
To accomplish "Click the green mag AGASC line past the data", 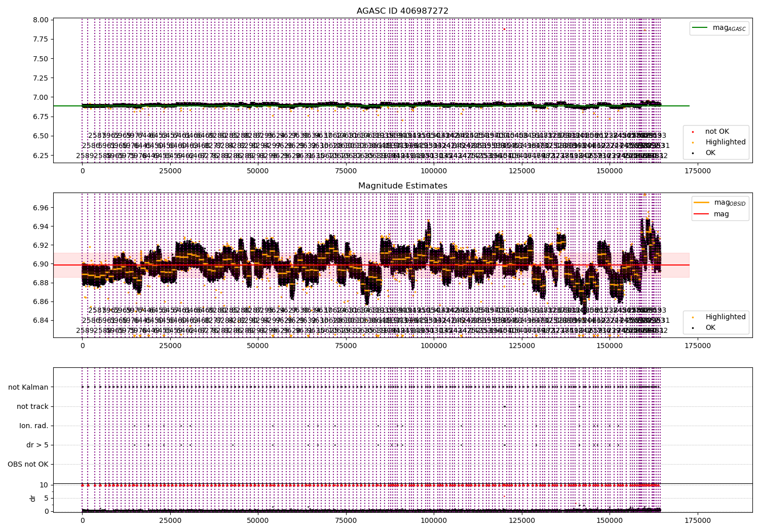I will pos(675,106).
